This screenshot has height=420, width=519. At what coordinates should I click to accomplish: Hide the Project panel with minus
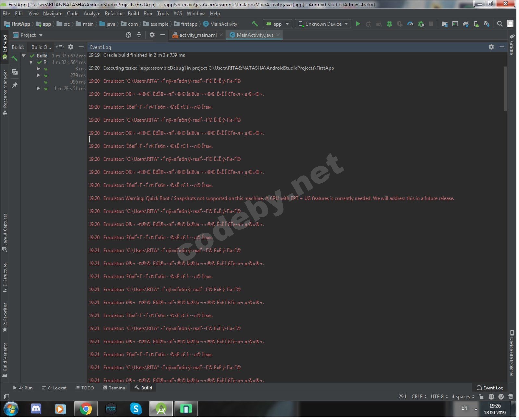coord(163,35)
